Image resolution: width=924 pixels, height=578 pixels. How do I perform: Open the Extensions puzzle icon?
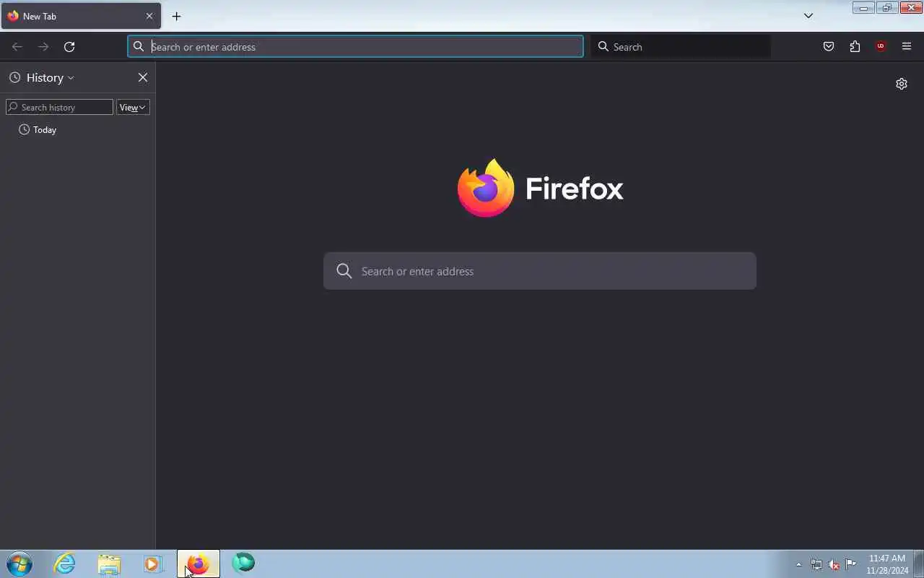pos(855,47)
